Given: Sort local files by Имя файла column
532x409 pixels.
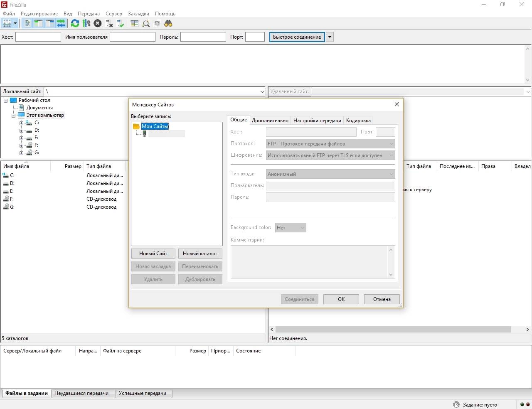Looking at the screenshot, I should pos(26,166).
